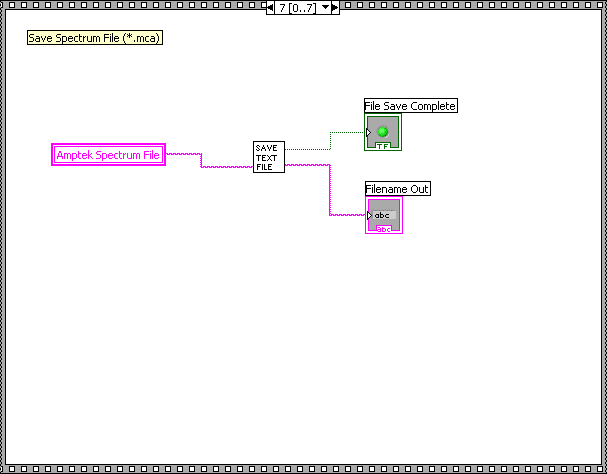The height and width of the screenshot is (474, 607).
Task: Select the File Save Complete Boolean indicator terminal
Action: tap(382, 132)
